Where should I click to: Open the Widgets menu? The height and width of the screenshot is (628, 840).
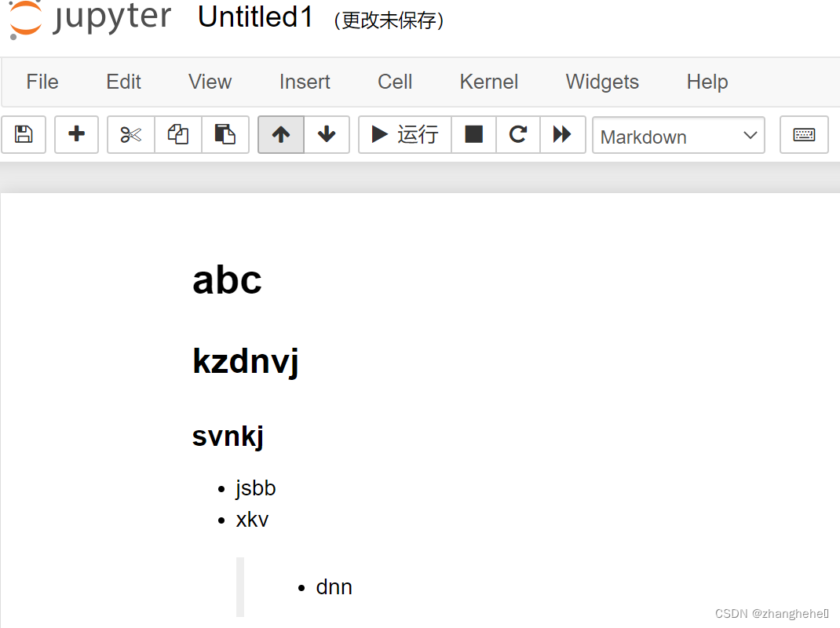[x=601, y=82]
